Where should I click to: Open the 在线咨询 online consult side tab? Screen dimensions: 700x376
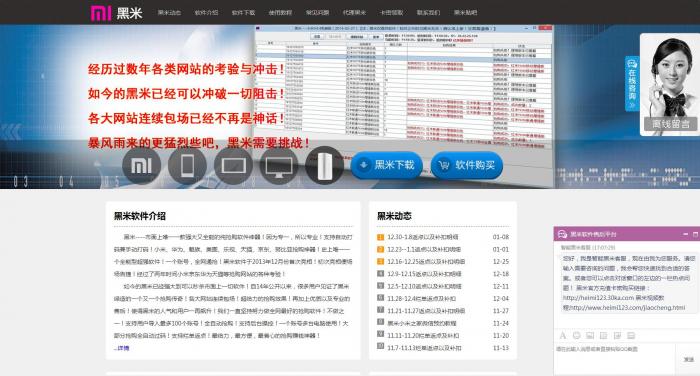[632, 84]
